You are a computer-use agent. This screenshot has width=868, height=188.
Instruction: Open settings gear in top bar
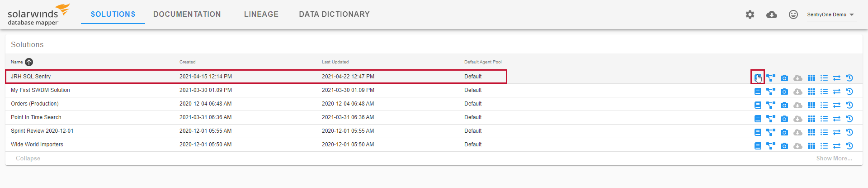click(x=750, y=14)
